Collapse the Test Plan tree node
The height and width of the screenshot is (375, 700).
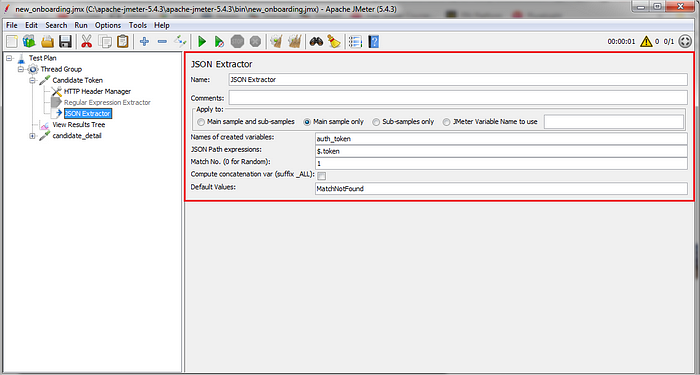coord(9,58)
